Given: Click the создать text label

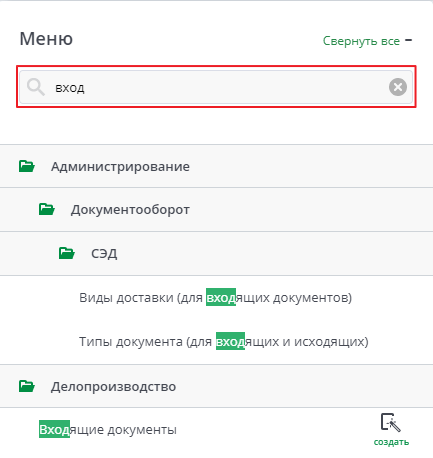Looking at the screenshot, I should 391,442.
